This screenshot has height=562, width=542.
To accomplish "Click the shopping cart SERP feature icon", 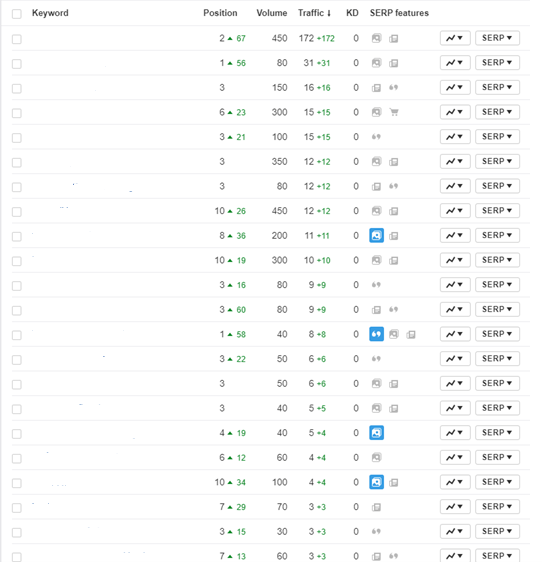I will click(x=394, y=112).
